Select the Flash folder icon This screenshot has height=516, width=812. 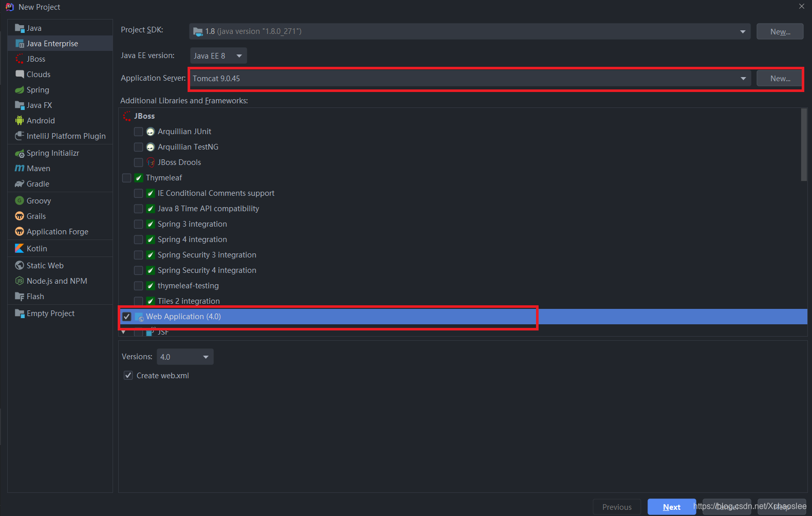point(20,297)
